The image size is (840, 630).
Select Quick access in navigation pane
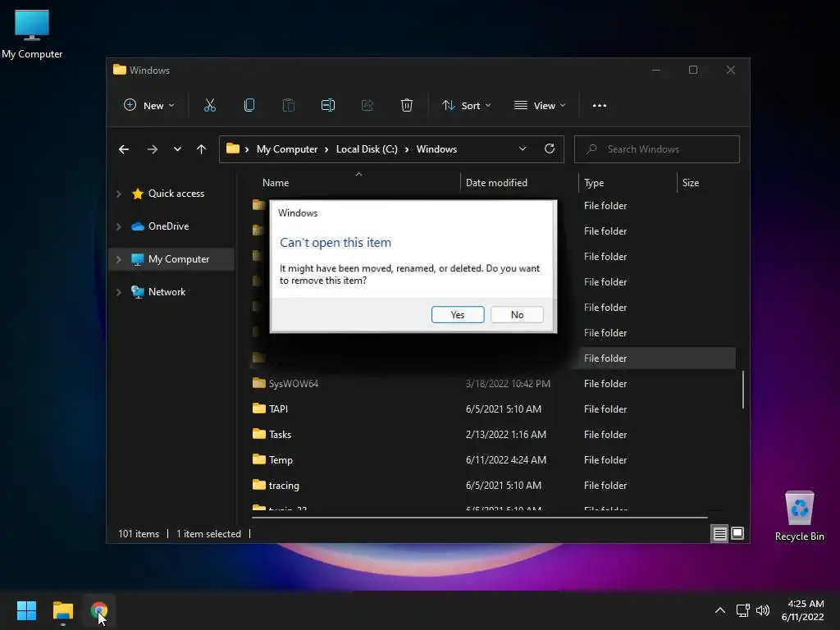click(176, 194)
